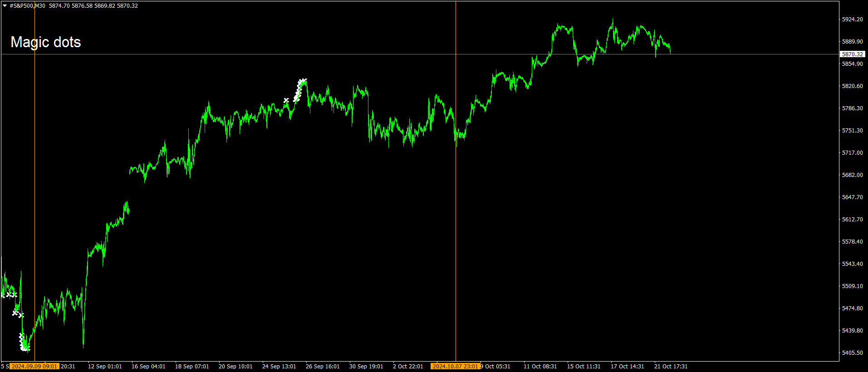Viewport: 868px width, 372px height.
Task: Pick the 20 Sep 10:01 time label
Action: 235,367
